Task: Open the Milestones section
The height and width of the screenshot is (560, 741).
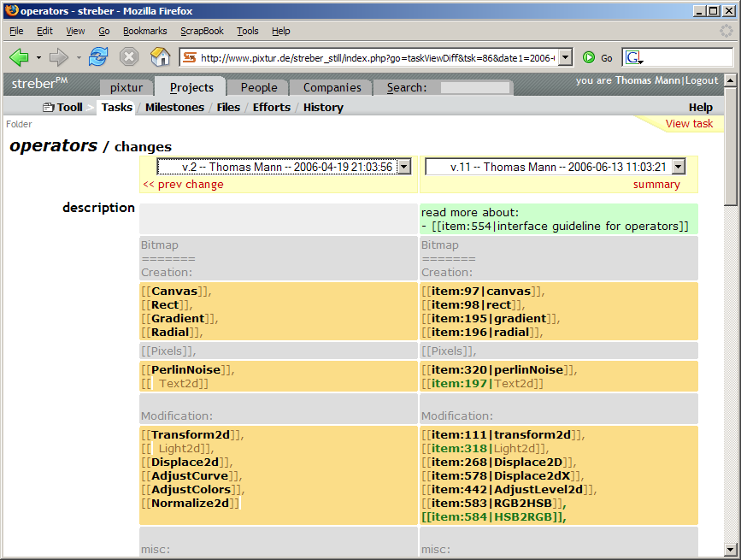Action: tap(174, 107)
